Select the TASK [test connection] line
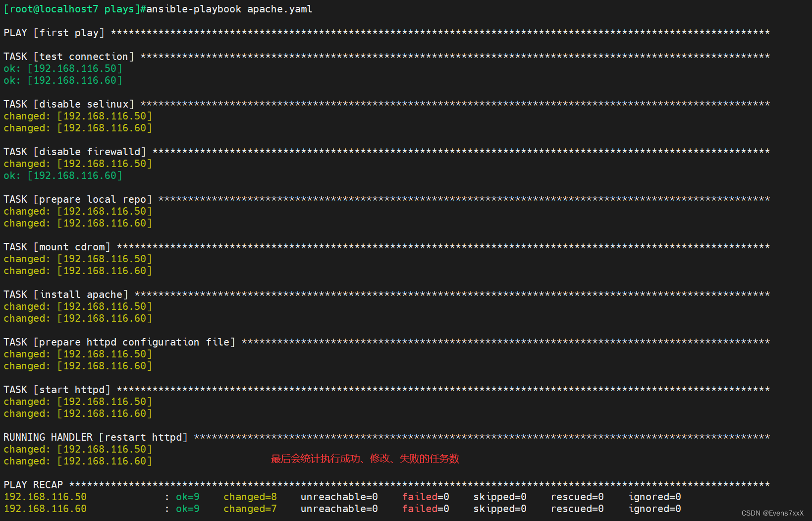 point(69,57)
